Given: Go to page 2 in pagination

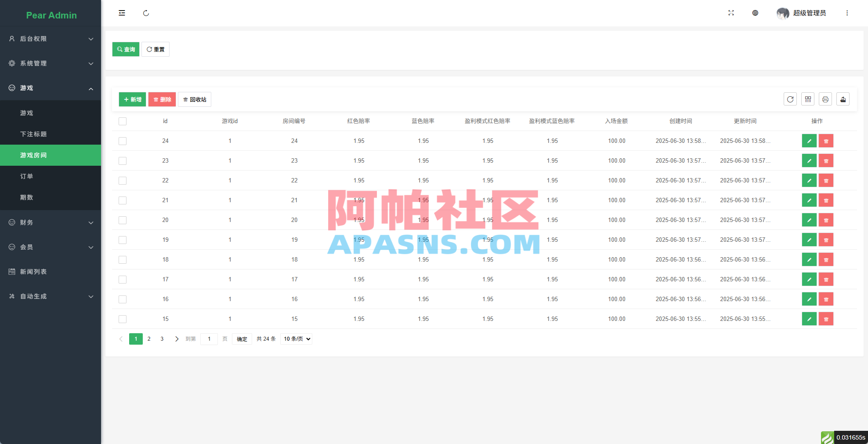Looking at the screenshot, I should click(149, 339).
